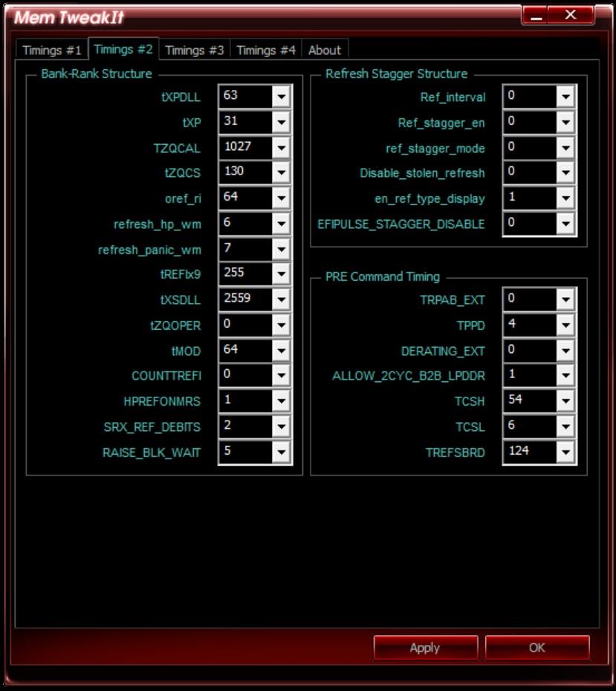This screenshot has height=691, width=616.
Task: Open the Timings #3 tab
Action: click(195, 50)
